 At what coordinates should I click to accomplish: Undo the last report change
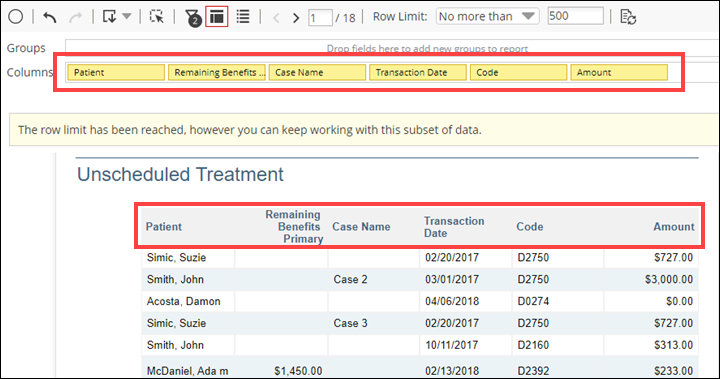pos(50,17)
